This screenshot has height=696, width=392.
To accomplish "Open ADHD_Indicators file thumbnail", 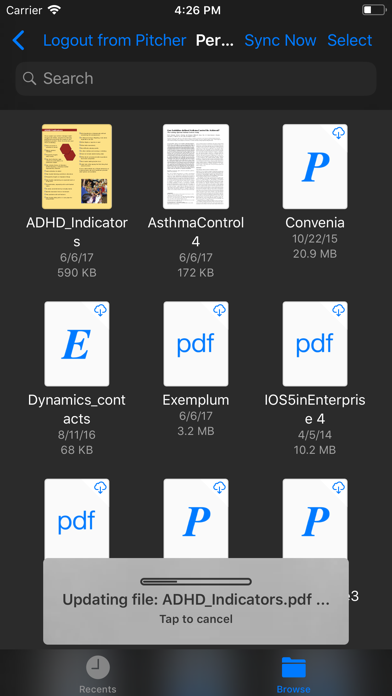I will tap(77, 166).
